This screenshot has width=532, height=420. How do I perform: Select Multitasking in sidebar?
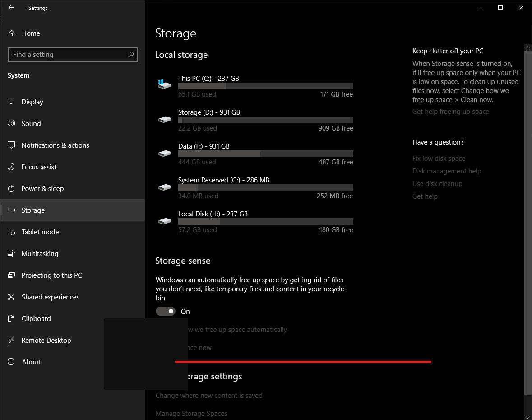(72, 254)
